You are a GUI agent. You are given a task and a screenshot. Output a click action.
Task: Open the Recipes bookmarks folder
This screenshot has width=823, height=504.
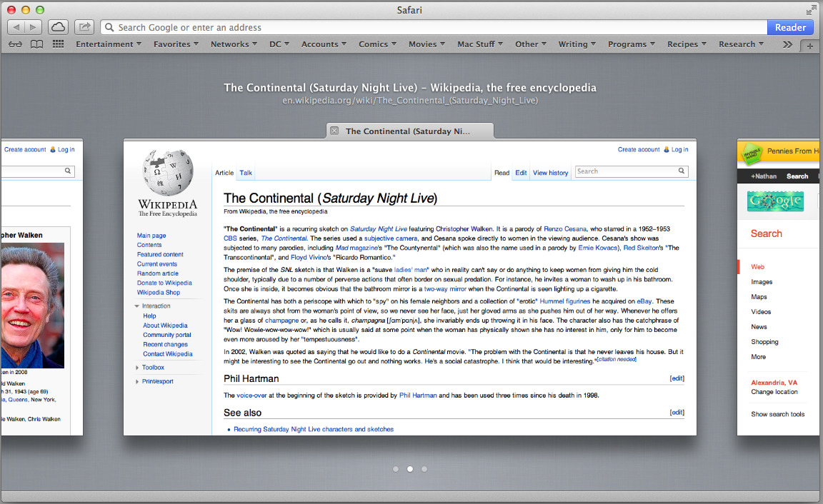tap(687, 44)
